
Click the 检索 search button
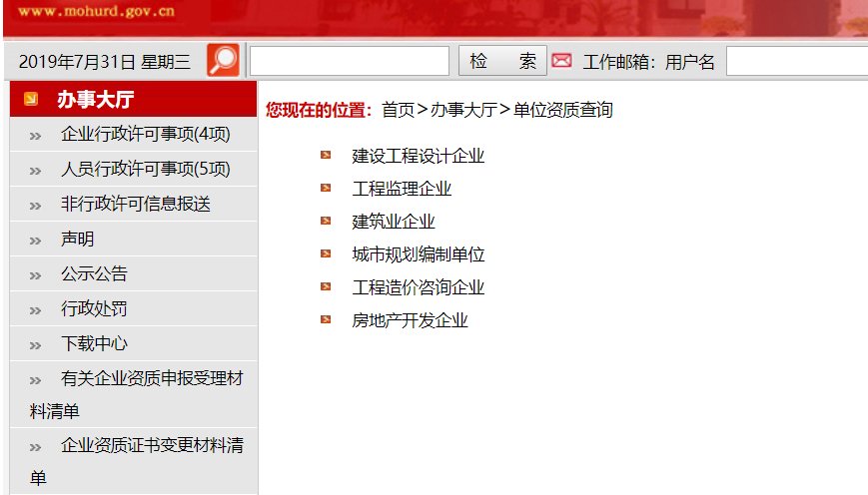tap(502, 60)
